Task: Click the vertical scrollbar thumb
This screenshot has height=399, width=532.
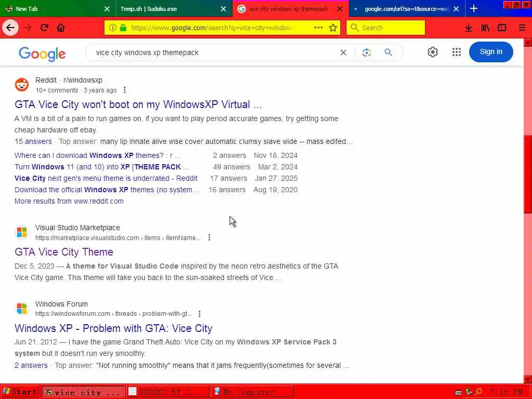Action: point(528,174)
